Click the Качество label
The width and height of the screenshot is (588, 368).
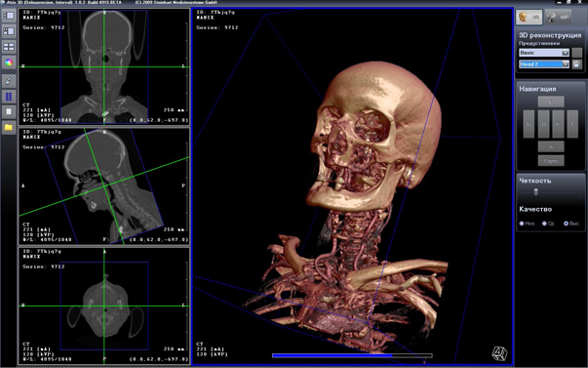pyautogui.click(x=535, y=209)
